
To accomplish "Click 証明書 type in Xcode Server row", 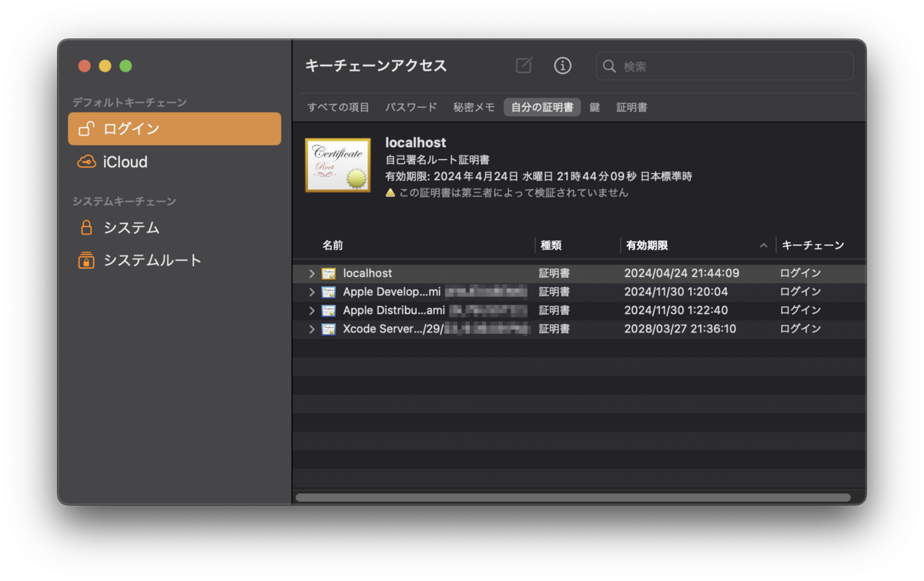I will click(x=554, y=329).
